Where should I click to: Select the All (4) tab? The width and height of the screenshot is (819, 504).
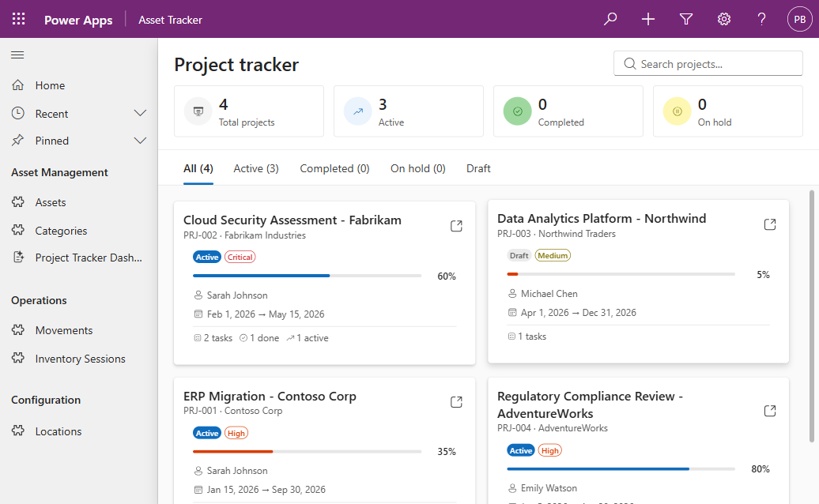pyautogui.click(x=198, y=168)
